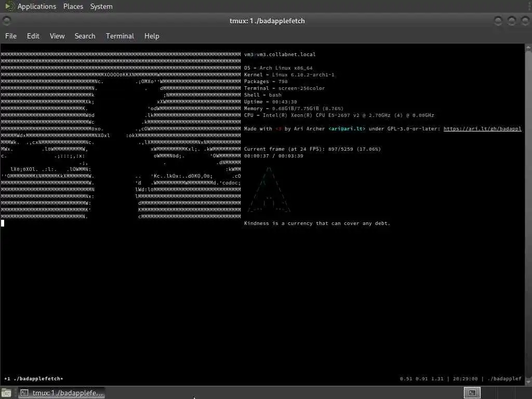Click the 'OS - Arch Linux x86_64' line
Viewport: 532px width, 399px height.
point(278,68)
